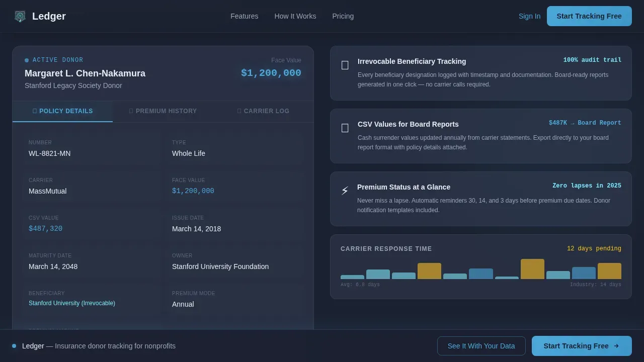Click Carrier Response Time chart title

point(386,249)
